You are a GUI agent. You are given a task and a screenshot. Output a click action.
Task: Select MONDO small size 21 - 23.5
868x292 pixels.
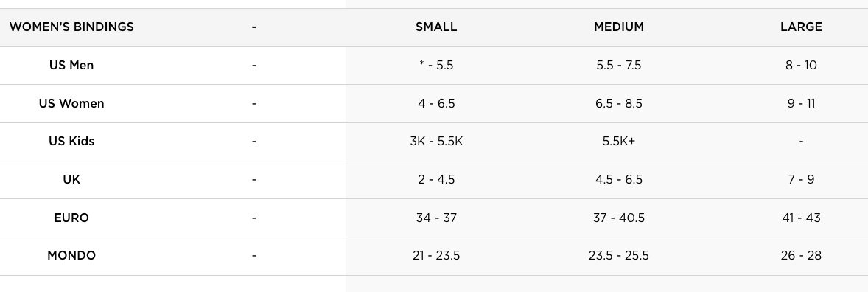pos(436,255)
